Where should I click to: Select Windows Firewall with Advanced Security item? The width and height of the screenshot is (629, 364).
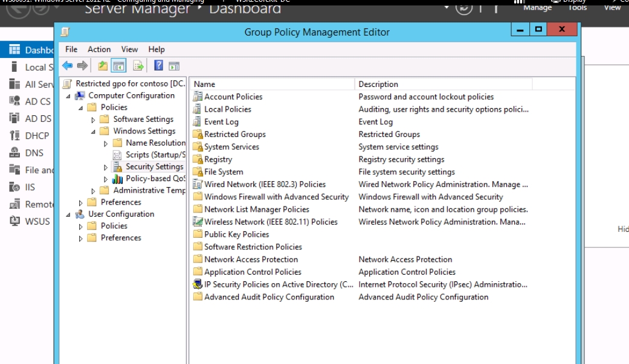pyautogui.click(x=276, y=197)
